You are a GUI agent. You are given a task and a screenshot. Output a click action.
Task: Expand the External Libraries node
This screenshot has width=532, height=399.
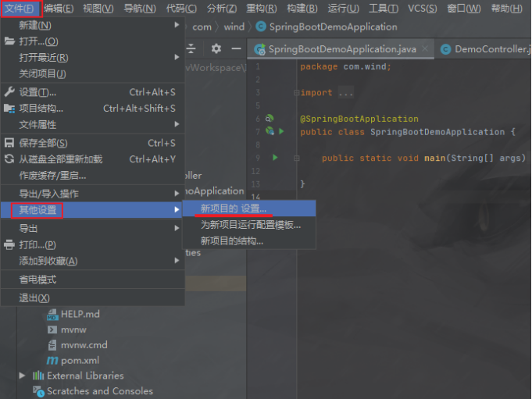[x=23, y=376]
